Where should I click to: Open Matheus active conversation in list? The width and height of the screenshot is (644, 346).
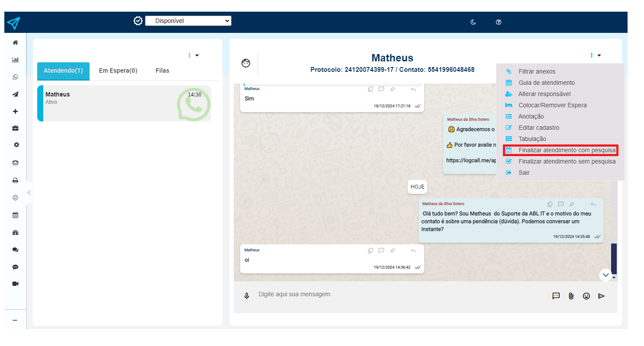124,103
